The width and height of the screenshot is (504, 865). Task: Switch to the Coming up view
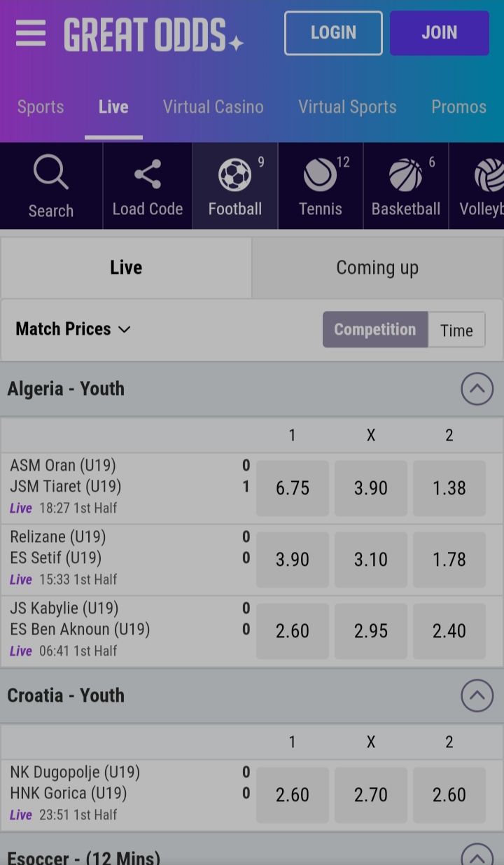pos(377,268)
